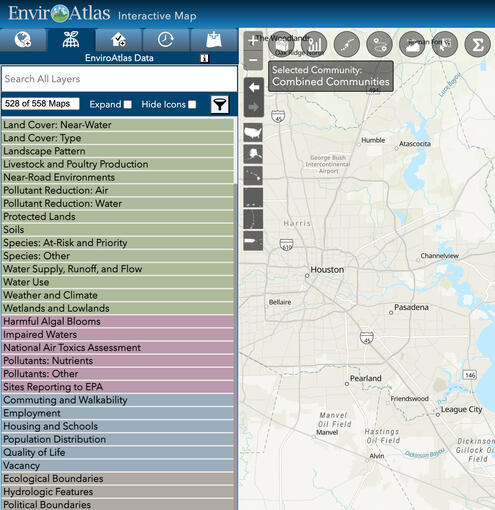Open Housing and Schools row
495x510 pixels.
(x=118, y=426)
